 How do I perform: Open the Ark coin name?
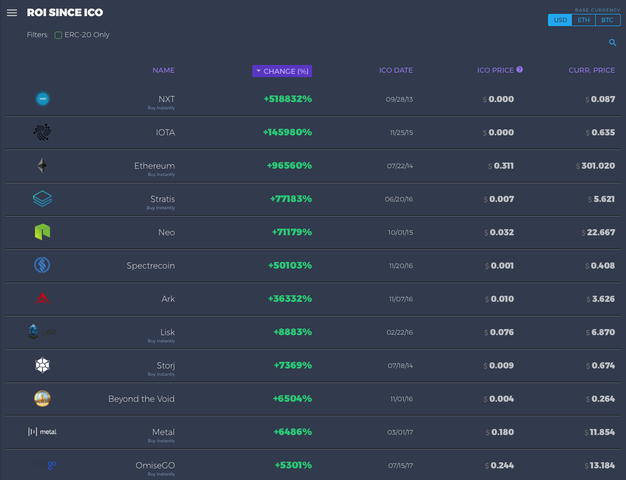168,299
